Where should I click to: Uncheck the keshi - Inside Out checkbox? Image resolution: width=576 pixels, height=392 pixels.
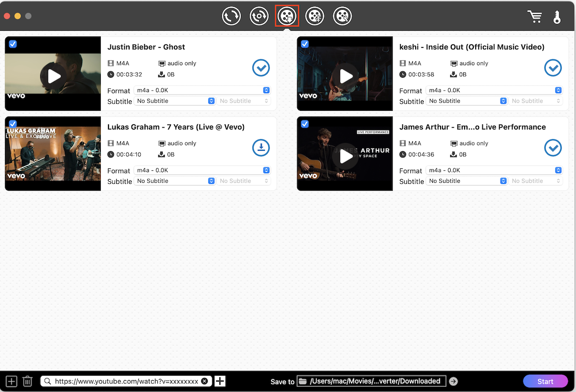coord(305,44)
